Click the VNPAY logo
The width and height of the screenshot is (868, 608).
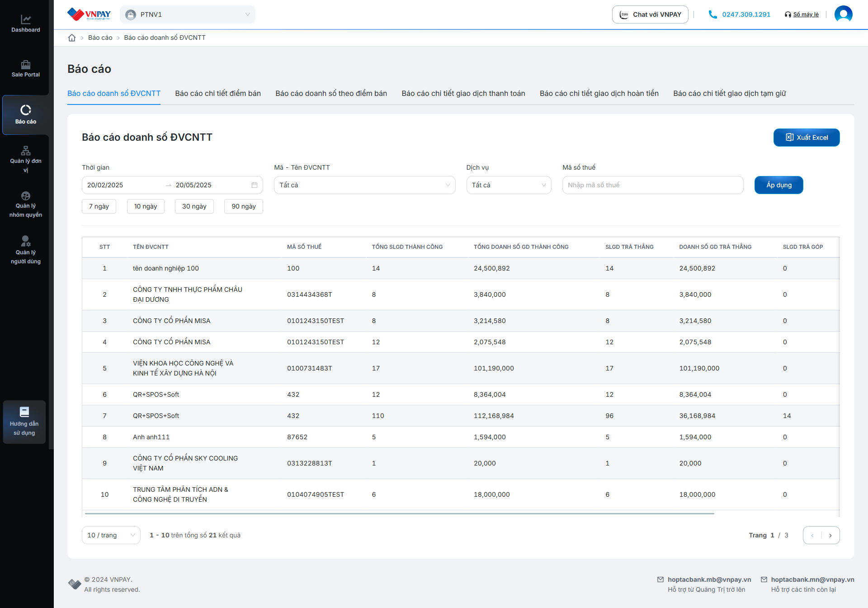(89, 14)
